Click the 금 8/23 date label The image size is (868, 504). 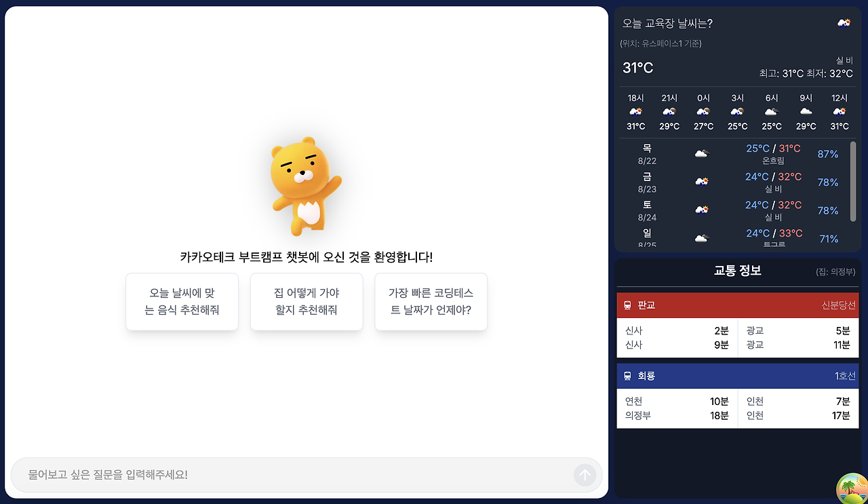click(x=647, y=182)
